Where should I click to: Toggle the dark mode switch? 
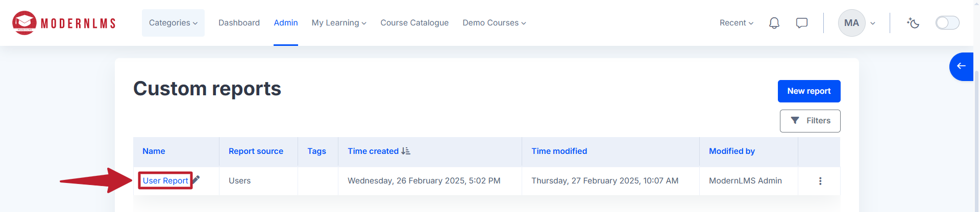click(x=947, y=23)
